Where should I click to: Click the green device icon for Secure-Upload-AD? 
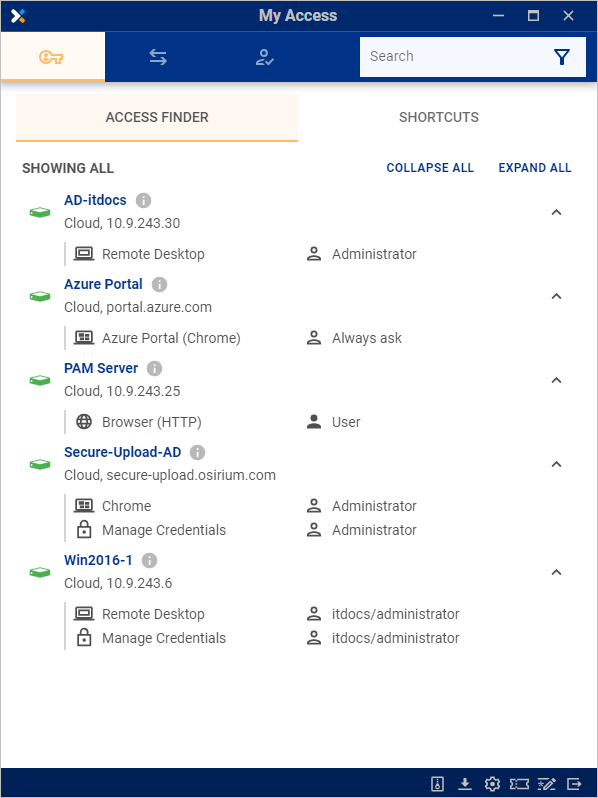click(40, 464)
